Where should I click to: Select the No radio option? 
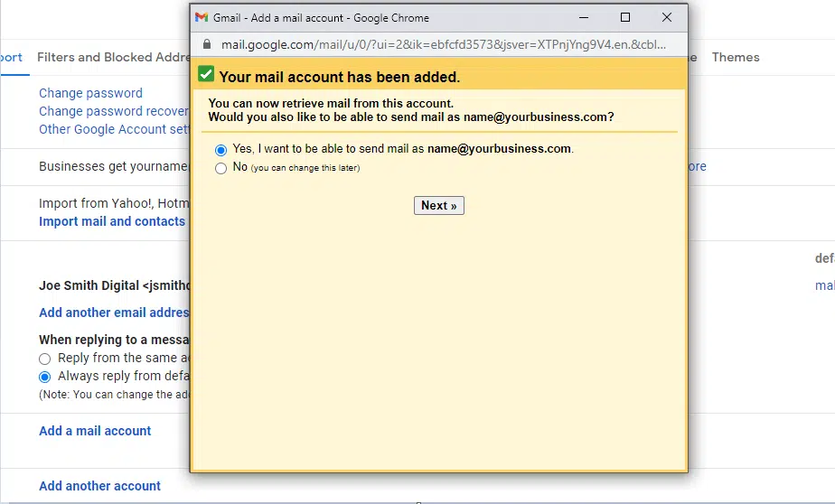coord(221,168)
